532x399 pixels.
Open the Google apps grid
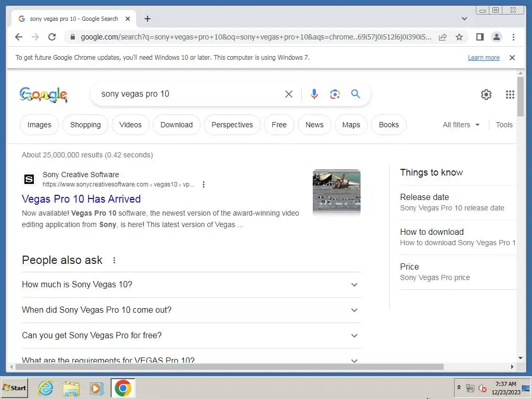click(x=510, y=95)
